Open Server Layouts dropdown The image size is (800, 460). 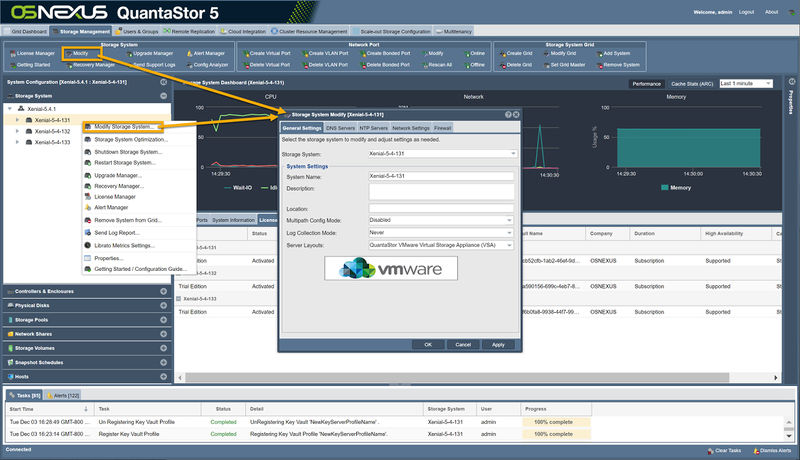[509, 245]
